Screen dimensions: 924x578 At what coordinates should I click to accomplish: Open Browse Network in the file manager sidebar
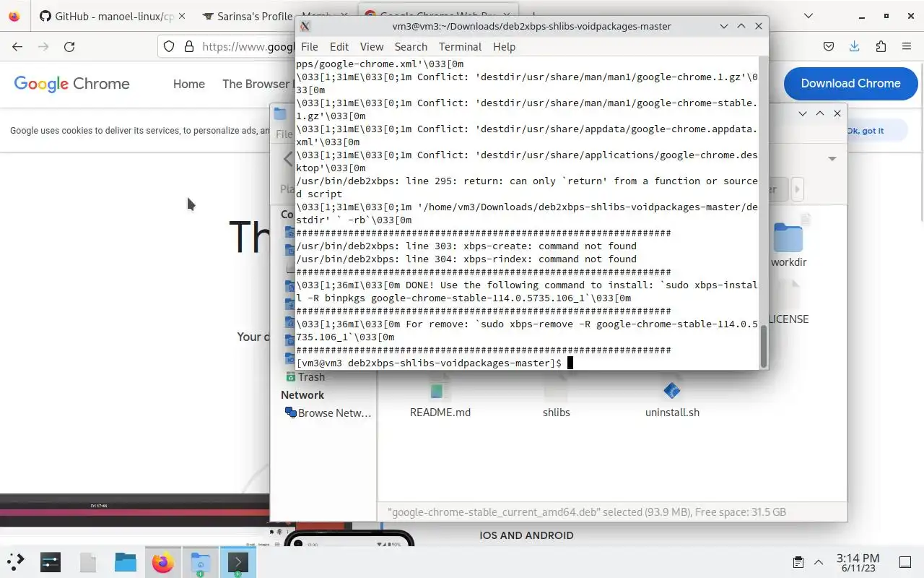(328, 413)
